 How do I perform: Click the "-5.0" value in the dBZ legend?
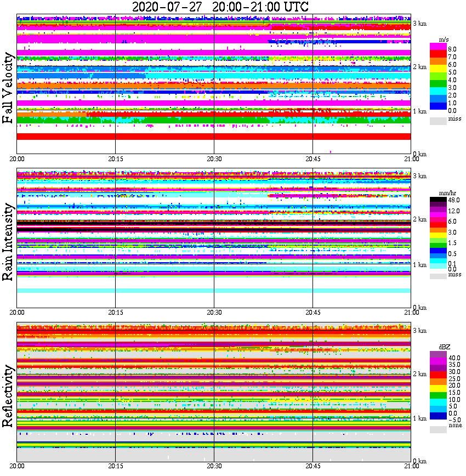tap(454, 420)
